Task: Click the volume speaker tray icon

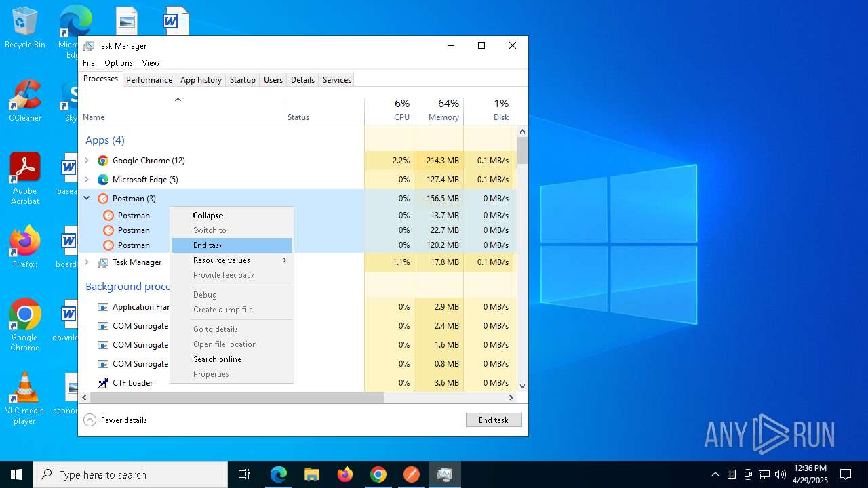Action: tap(781, 474)
